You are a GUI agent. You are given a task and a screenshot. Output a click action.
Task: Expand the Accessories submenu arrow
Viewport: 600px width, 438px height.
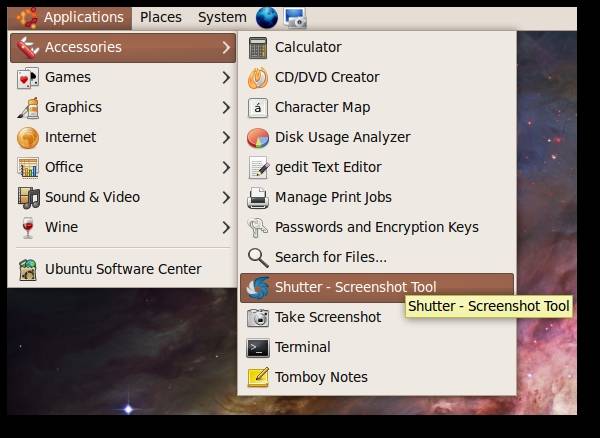[226, 47]
